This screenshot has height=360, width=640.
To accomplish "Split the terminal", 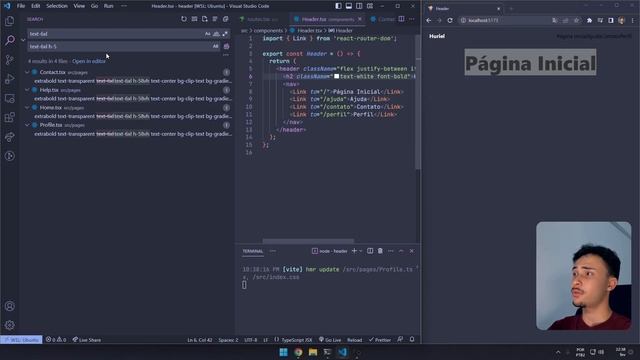I will tap(370, 251).
